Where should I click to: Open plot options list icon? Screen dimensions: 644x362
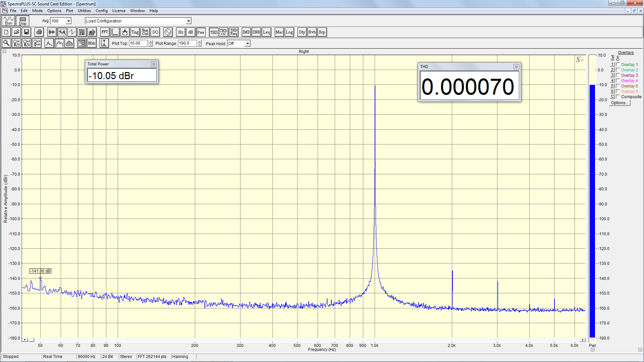82,43
